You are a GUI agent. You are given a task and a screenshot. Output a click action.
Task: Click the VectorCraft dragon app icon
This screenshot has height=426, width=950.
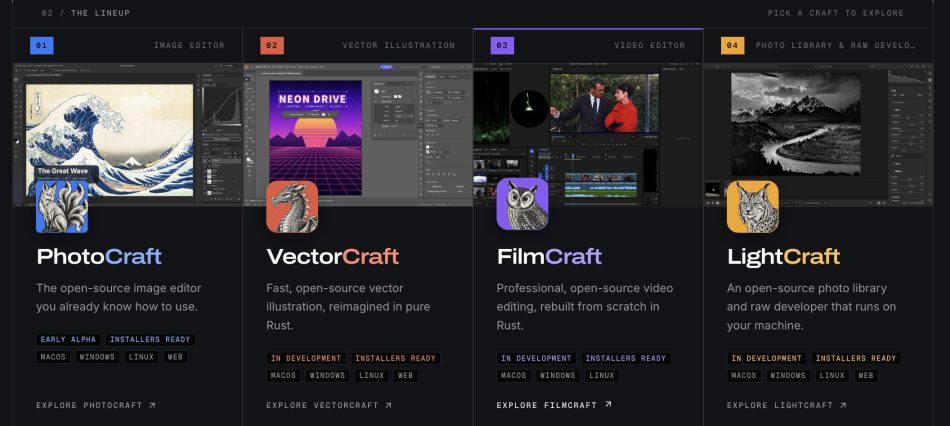[292, 207]
